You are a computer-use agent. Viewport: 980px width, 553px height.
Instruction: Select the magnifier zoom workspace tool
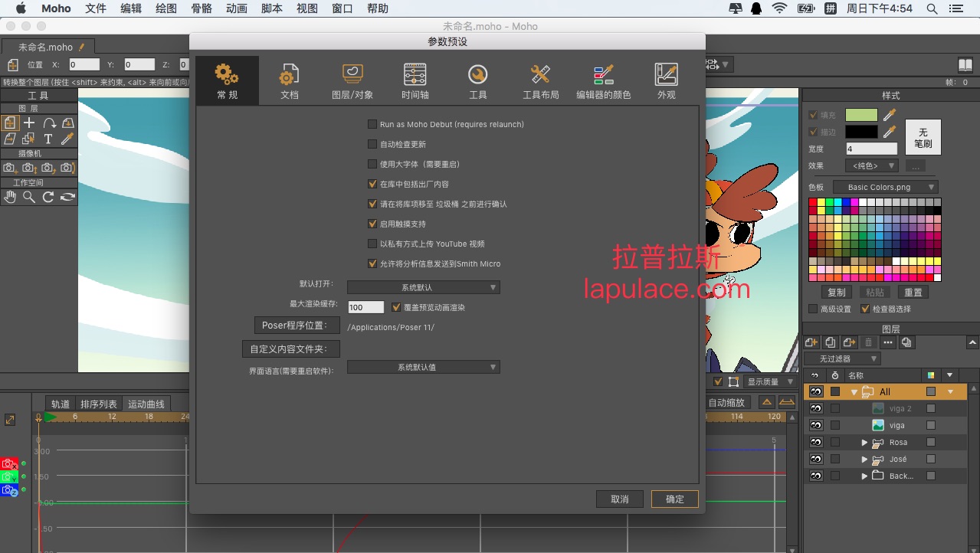(x=29, y=197)
